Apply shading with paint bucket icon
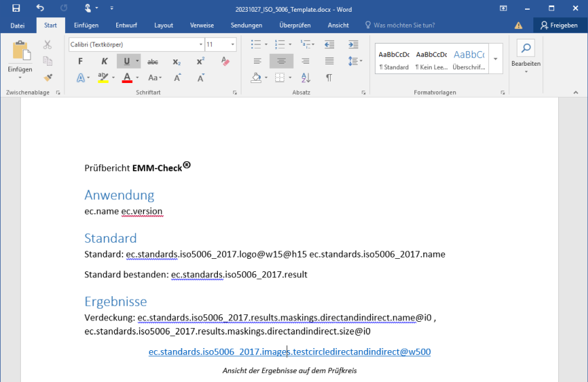The height and width of the screenshot is (382, 588). pos(256,78)
